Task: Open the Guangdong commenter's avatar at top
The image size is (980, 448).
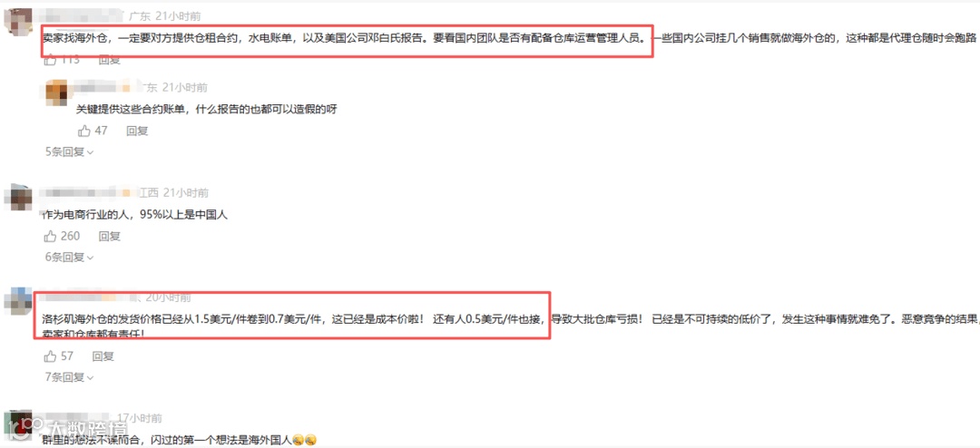Action: pyautogui.click(x=17, y=22)
